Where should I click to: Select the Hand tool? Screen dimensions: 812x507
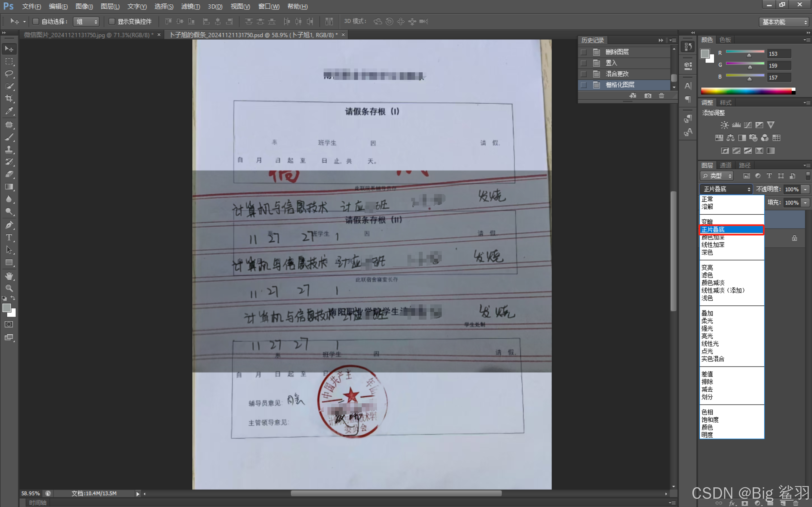[9, 276]
